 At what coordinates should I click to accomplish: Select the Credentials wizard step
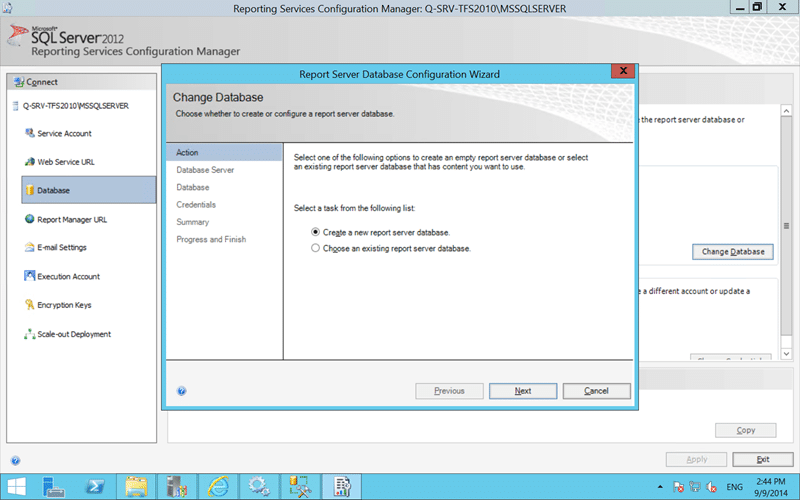pyautogui.click(x=196, y=205)
